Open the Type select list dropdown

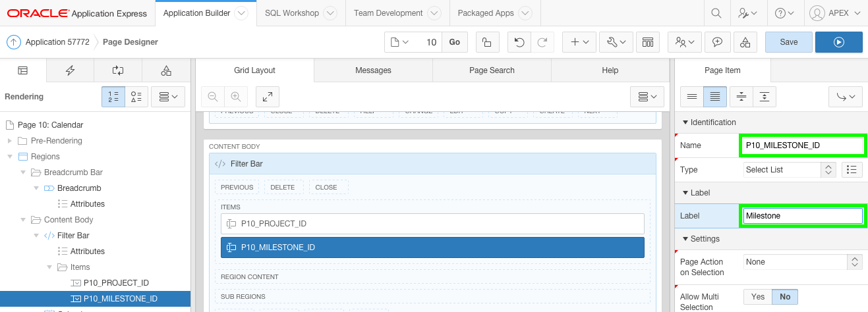point(790,170)
